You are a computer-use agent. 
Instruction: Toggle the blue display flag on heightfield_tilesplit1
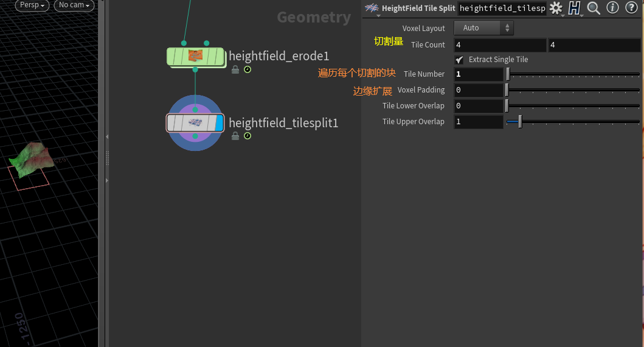click(220, 123)
